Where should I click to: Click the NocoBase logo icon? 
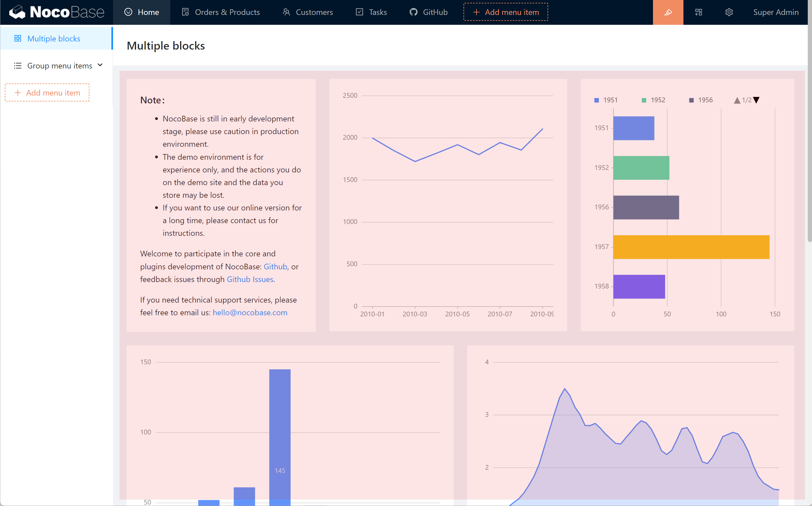(x=17, y=12)
